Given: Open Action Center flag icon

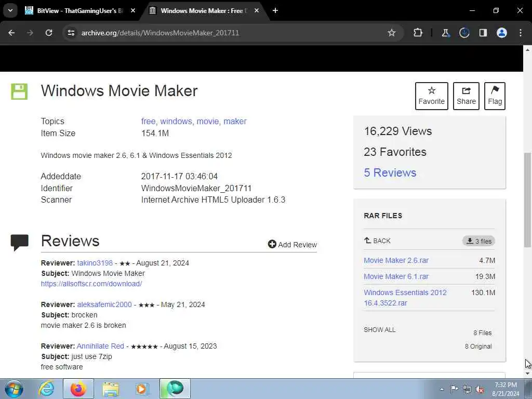Looking at the screenshot, I should pyautogui.click(x=454, y=389).
